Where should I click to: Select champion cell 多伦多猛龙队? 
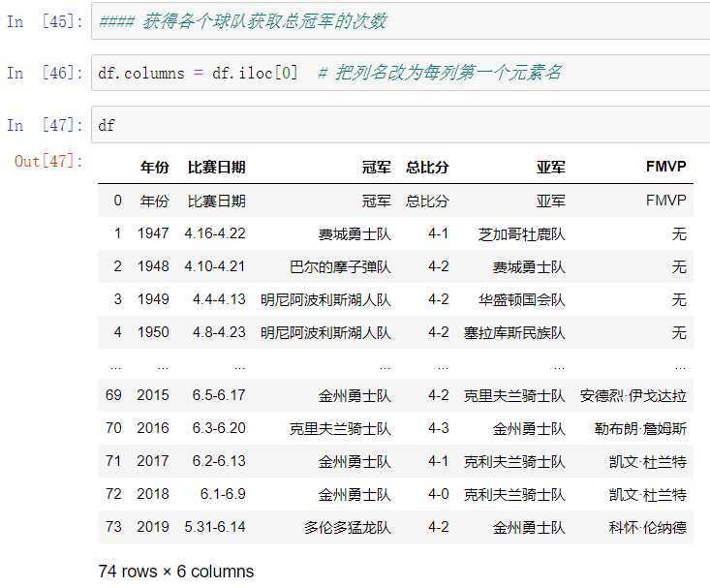pyautogui.click(x=348, y=527)
